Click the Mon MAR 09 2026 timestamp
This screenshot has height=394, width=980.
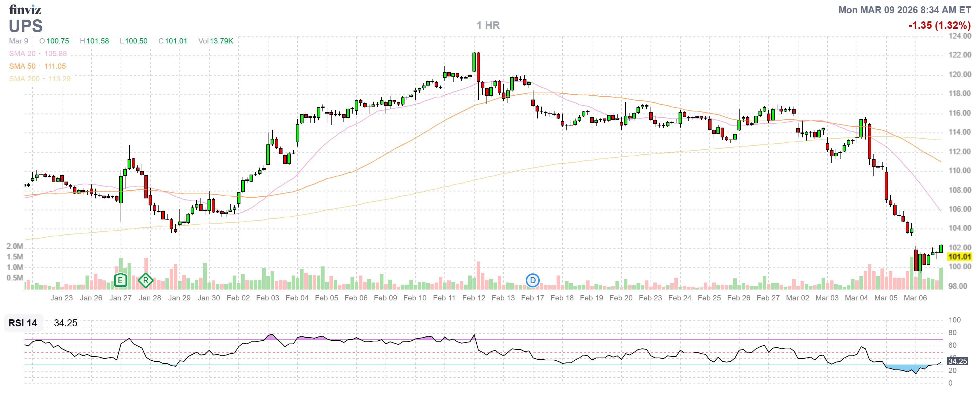click(904, 10)
